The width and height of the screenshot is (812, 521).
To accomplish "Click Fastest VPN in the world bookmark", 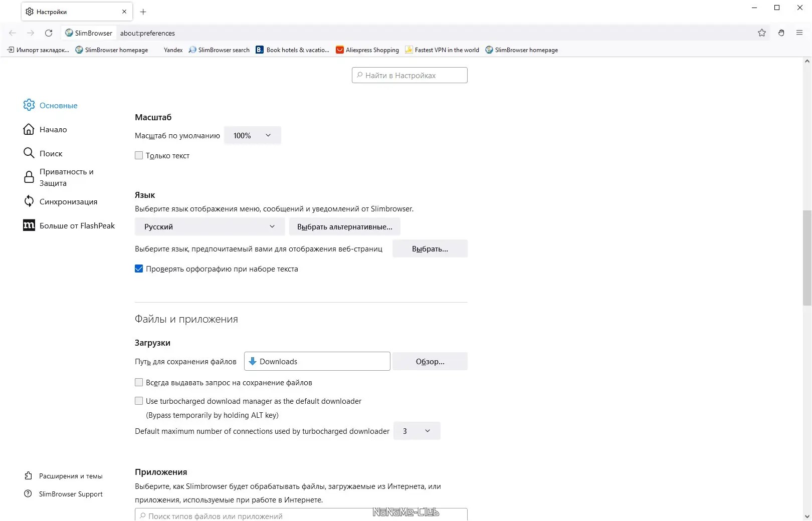I will point(442,50).
